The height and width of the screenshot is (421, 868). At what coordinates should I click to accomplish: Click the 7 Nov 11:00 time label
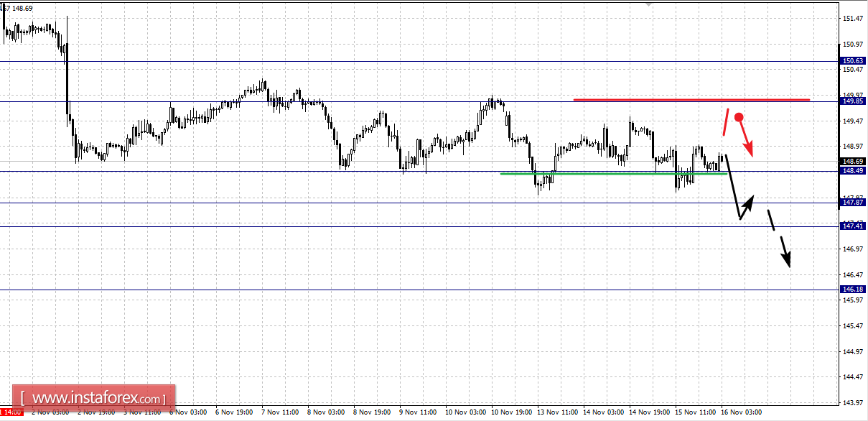280,414
